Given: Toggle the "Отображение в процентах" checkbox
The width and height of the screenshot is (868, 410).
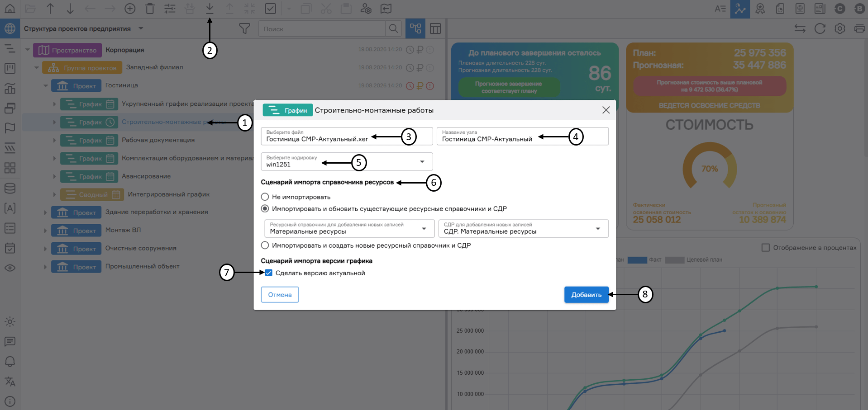Looking at the screenshot, I should tap(766, 247).
